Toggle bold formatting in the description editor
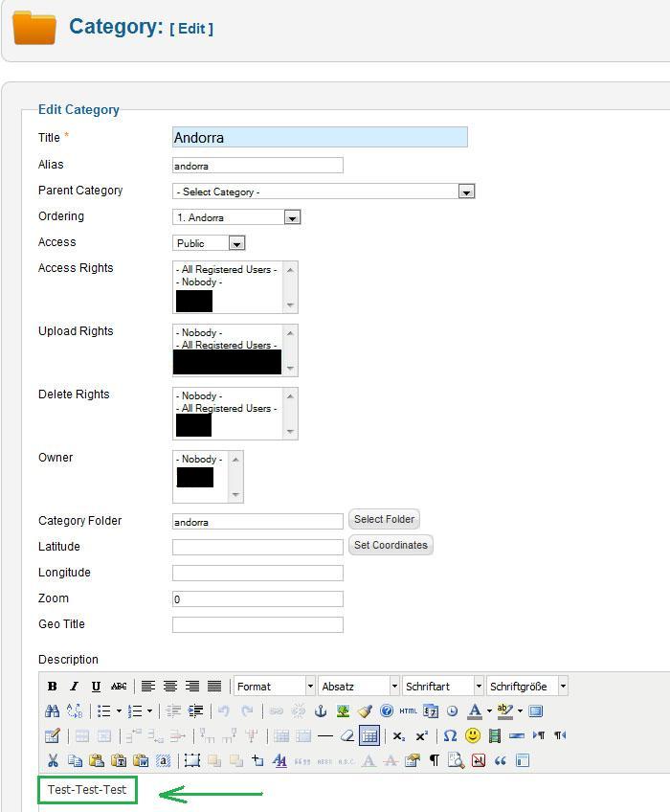The width and height of the screenshot is (670, 812). [52, 687]
